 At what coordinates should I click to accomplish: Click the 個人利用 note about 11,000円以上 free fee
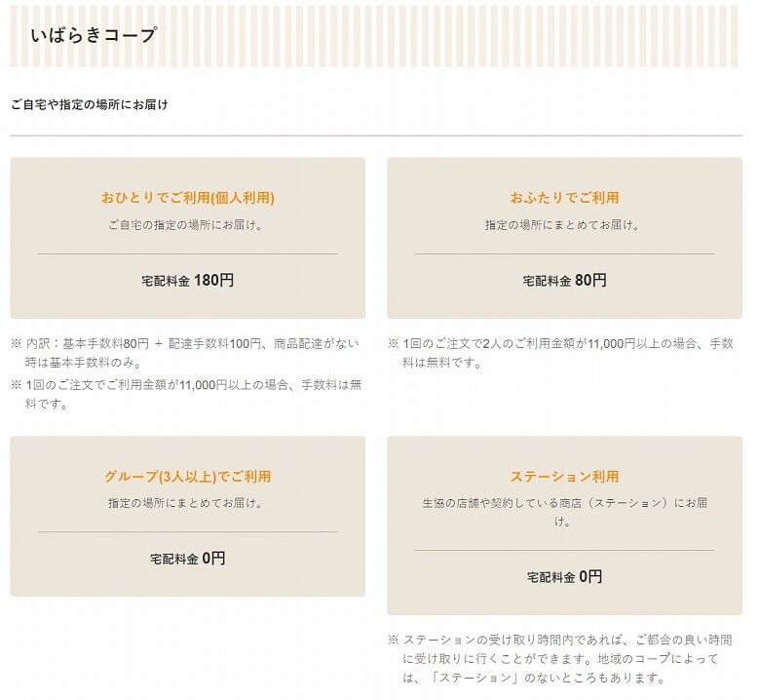pos(186,394)
